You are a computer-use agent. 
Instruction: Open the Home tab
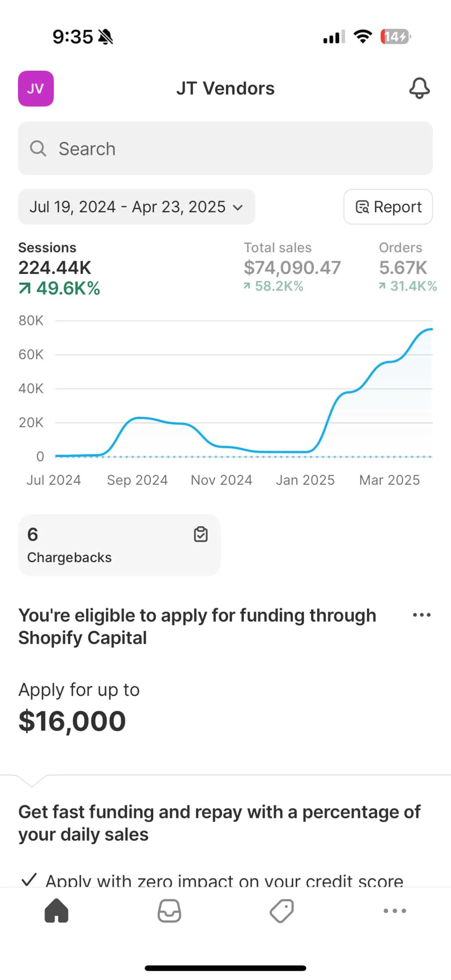56,911
